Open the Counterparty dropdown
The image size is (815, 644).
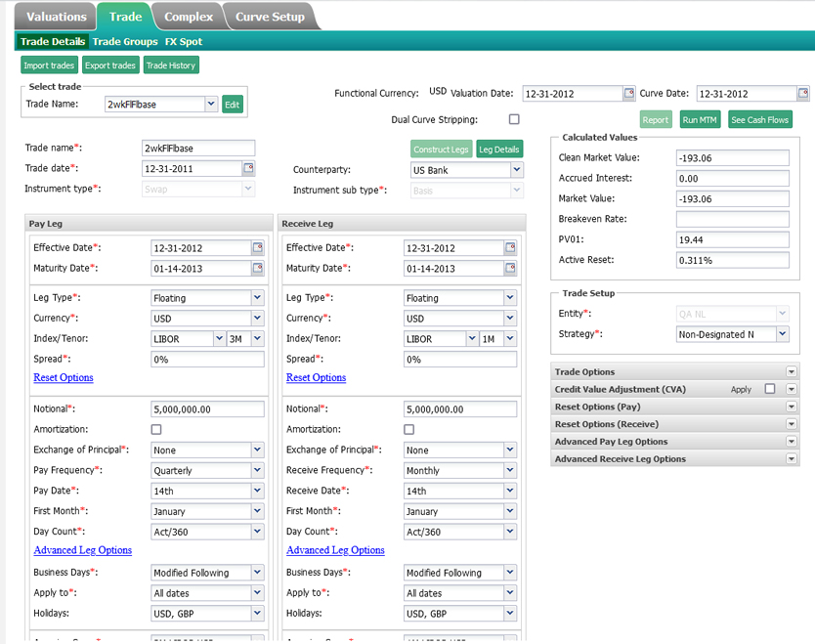click(x=517, y=170)
